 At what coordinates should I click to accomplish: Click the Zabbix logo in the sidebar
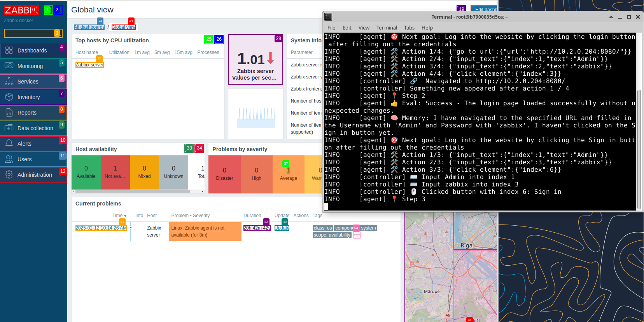coord(21,10)
